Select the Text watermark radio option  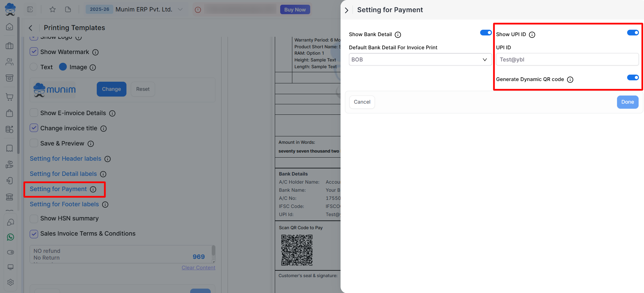34,67
